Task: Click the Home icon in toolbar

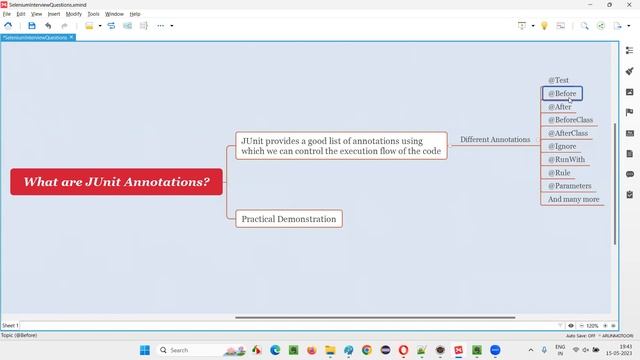Action: point(8,26)
